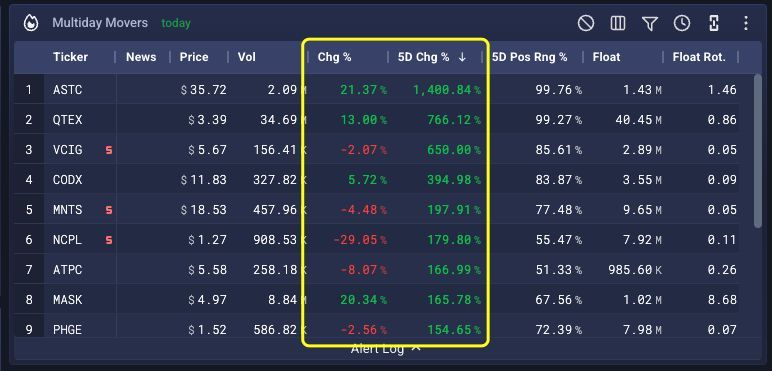Click the 8.68 float rotation value

pos(722,300)
